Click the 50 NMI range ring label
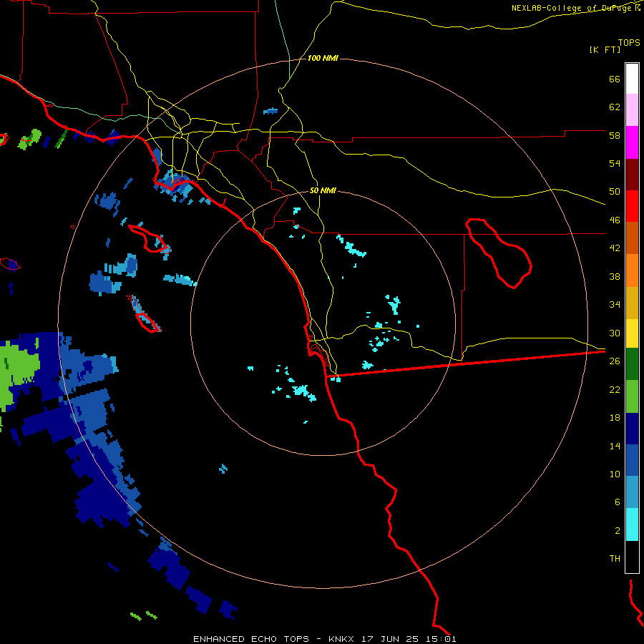This screenshot has height=644, width=644. (323, 190)
